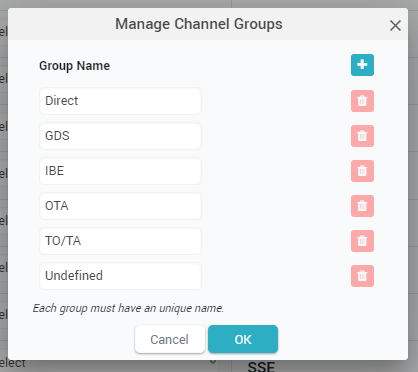This screenshot has height=372, width=418.
Task: Delete the Direct group with trash icon
Action: [362, 101]
